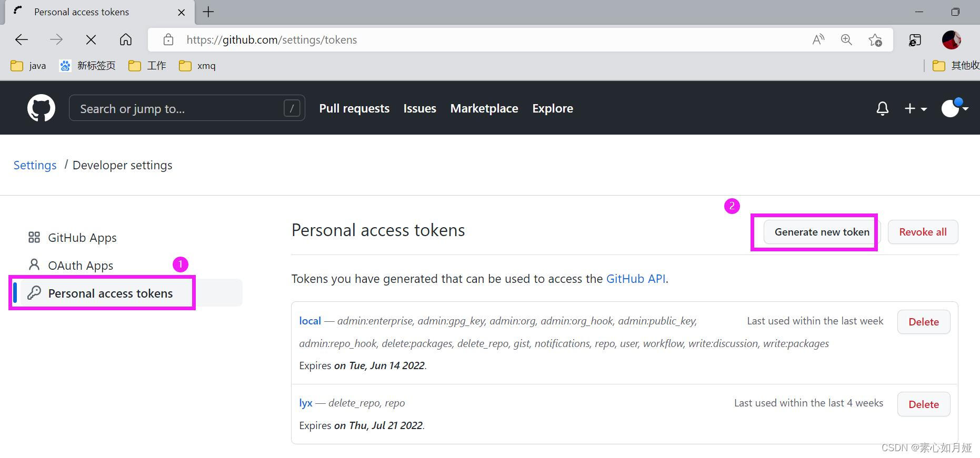Click the Search or jump to field

(187, 108)
